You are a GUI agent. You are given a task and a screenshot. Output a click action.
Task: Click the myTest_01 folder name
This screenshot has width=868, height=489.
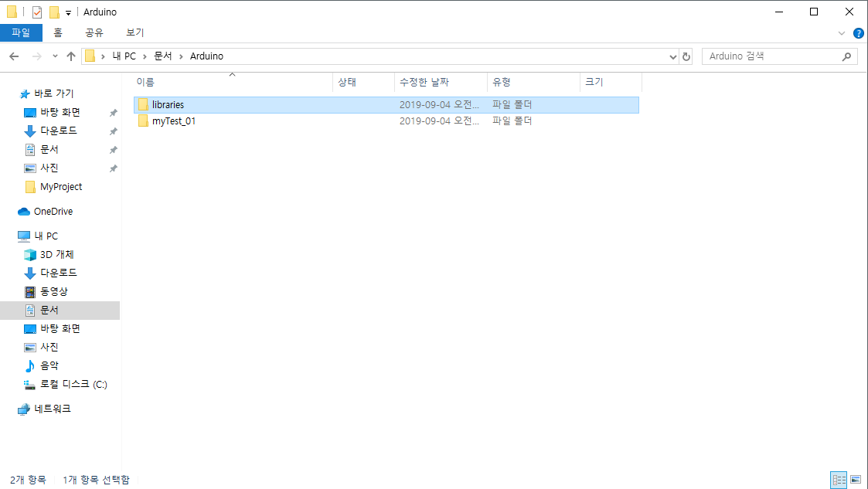coord(174,121)
